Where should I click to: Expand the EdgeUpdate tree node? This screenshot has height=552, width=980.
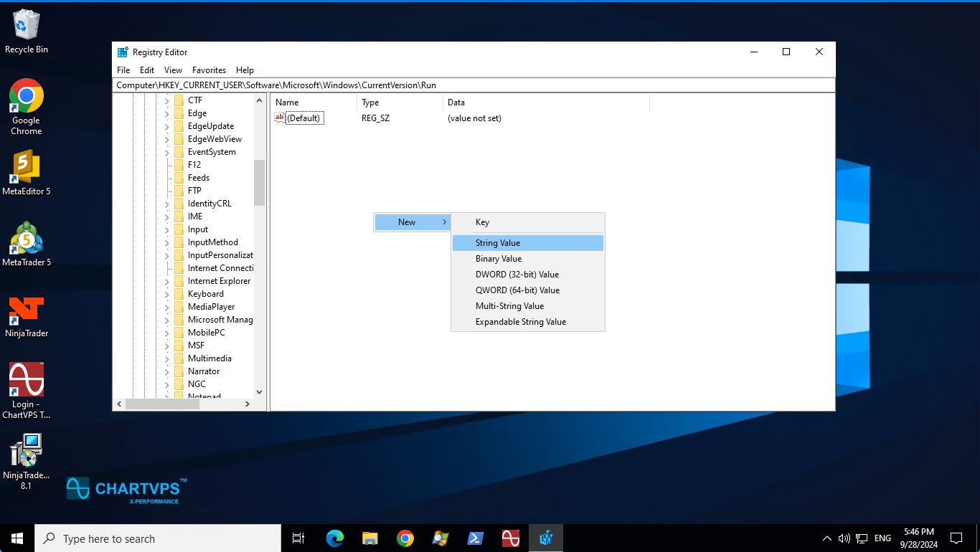click(x=167, y=126)
